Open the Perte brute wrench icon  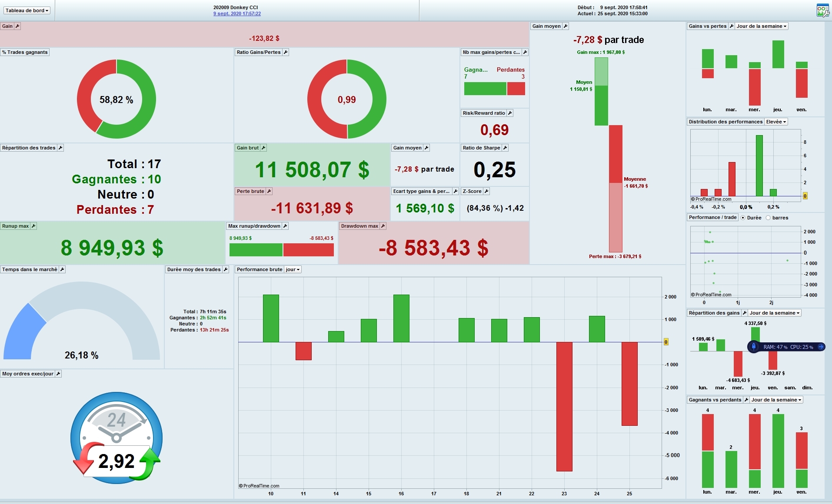tap(269, 191)
